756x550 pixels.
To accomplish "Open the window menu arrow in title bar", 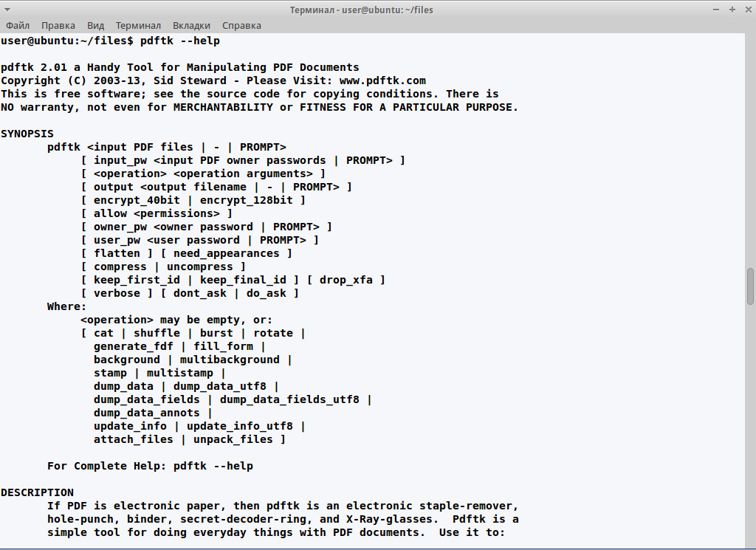I will 7,10.
